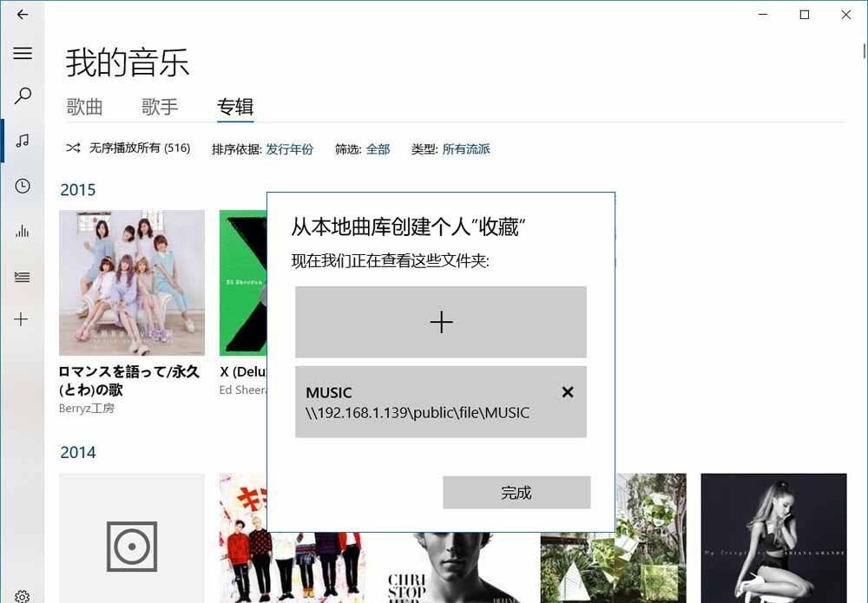The height and width of the screenshot is (603, 868).
Task: Open settings gear icon
Action: (23, 595)
